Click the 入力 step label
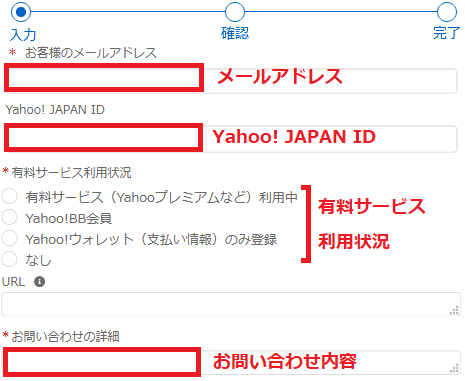This screenshot has height=381, width=465. (23, 35)
